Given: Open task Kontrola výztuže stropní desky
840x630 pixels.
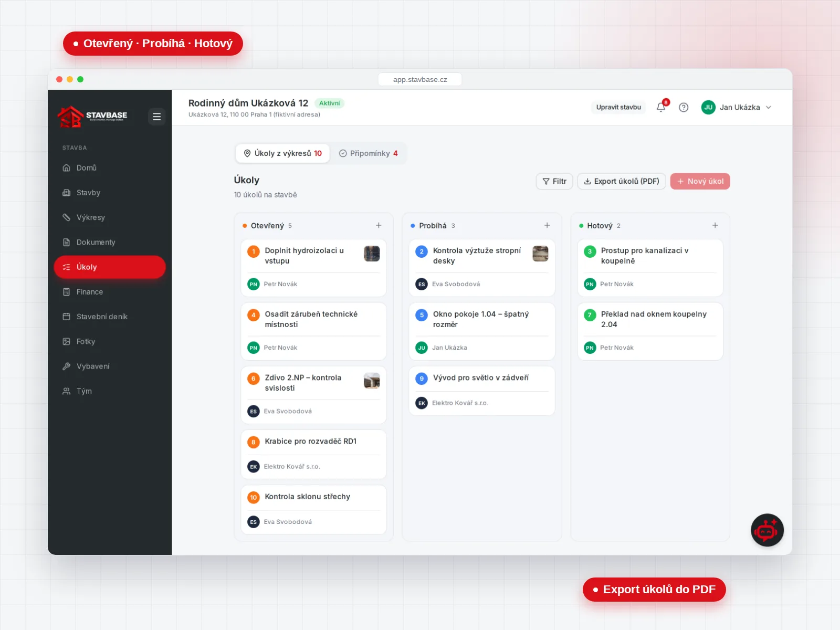Looking at the screenshot, I should (x=482, y=268).
